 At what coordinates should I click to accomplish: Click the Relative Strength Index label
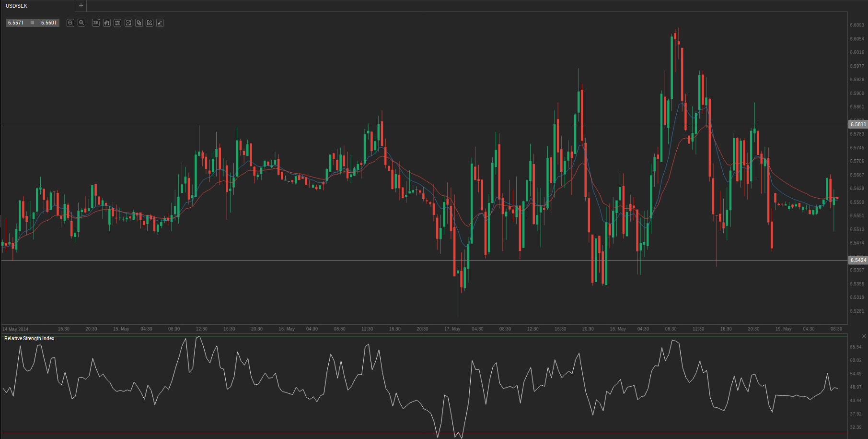point(29,338)
